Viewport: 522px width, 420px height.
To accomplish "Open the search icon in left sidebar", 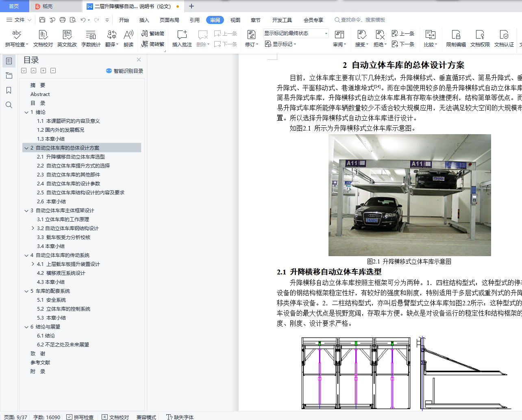I will point(9,105).
